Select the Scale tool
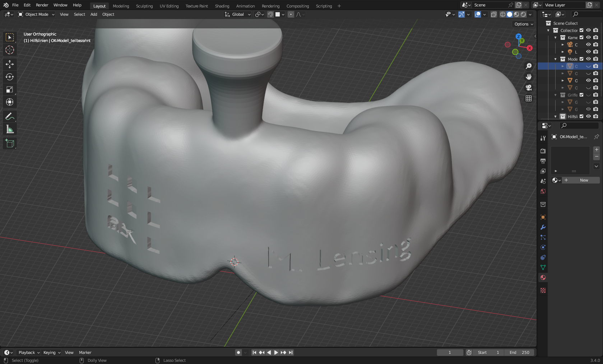 10,89
